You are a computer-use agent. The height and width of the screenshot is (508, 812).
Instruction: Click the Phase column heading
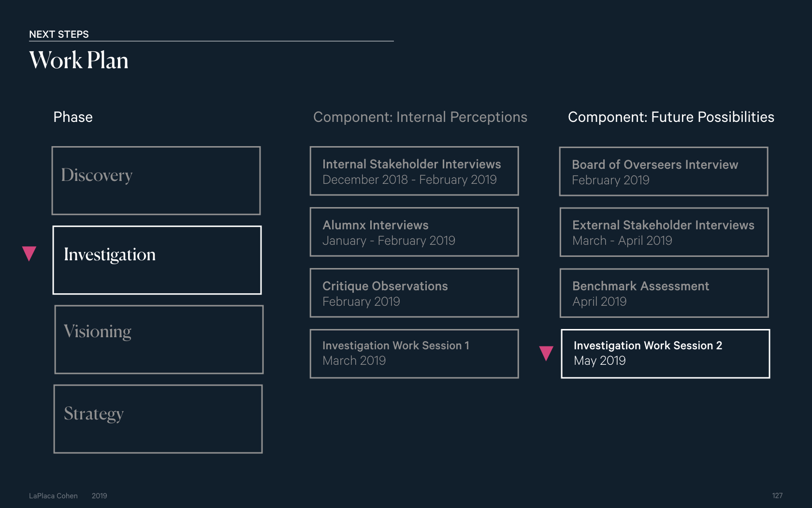pos(73,117)
